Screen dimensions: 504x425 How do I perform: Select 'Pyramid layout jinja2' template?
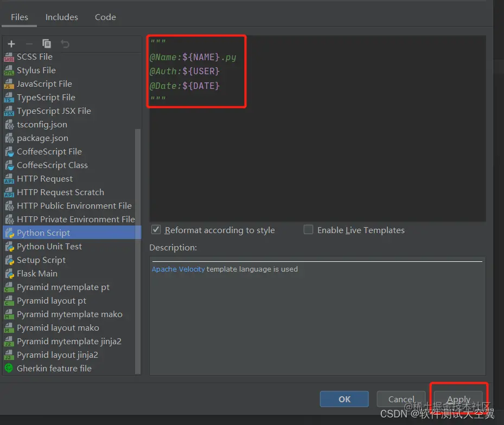coord(57,355)
